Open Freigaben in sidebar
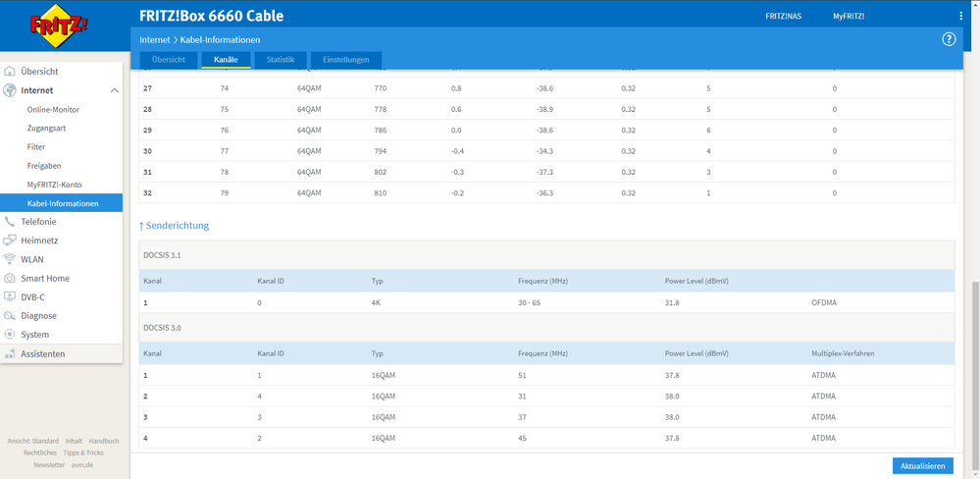The width and height of the screenshot is (980, 479). point(44,166)
